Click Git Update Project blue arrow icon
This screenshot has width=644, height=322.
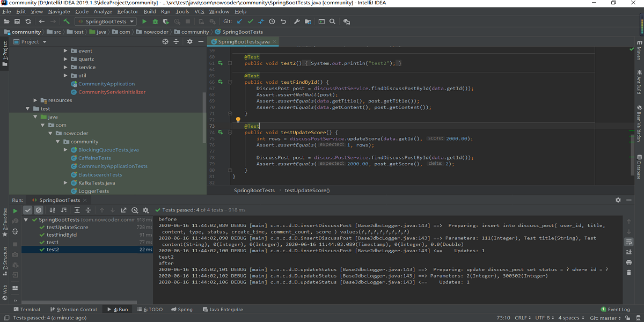239,21
